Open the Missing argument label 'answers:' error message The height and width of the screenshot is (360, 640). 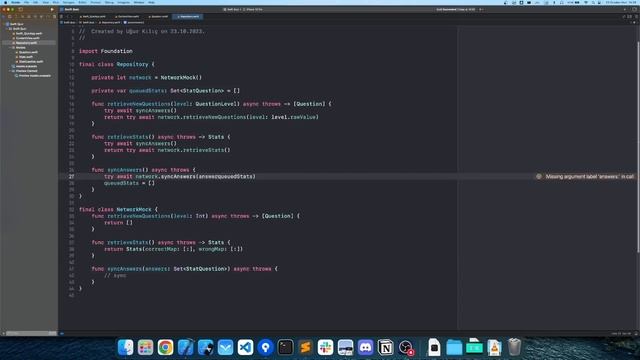(x=589, y=177)
